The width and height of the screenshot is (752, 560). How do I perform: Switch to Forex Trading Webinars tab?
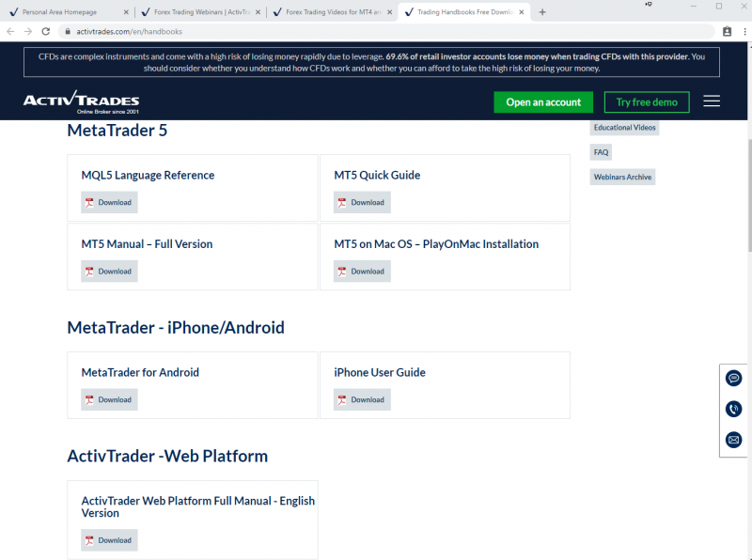tap(199, 12)
